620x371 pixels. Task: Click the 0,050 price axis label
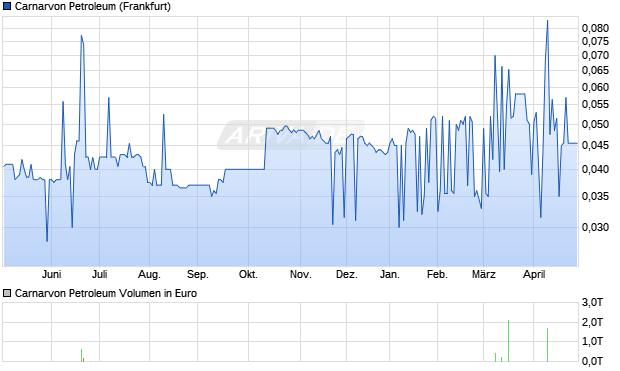tap(595, 124)
